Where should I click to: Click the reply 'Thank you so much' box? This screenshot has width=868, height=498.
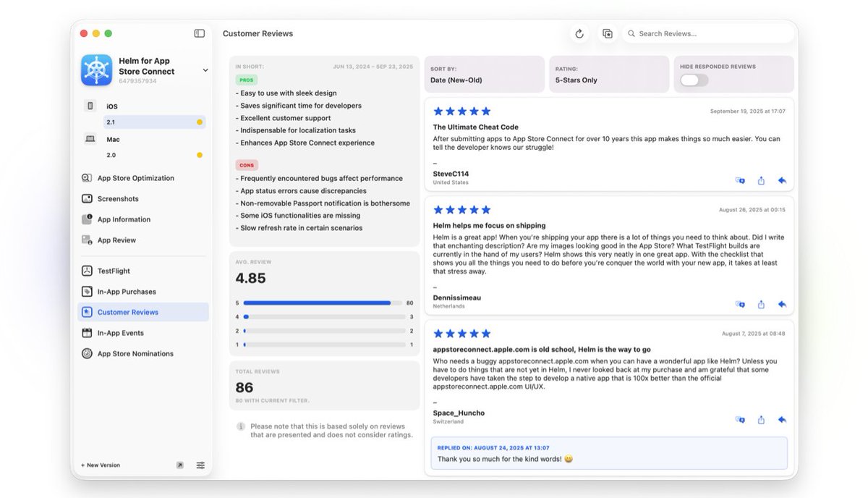pyautogui.click(x=609, y=453)
